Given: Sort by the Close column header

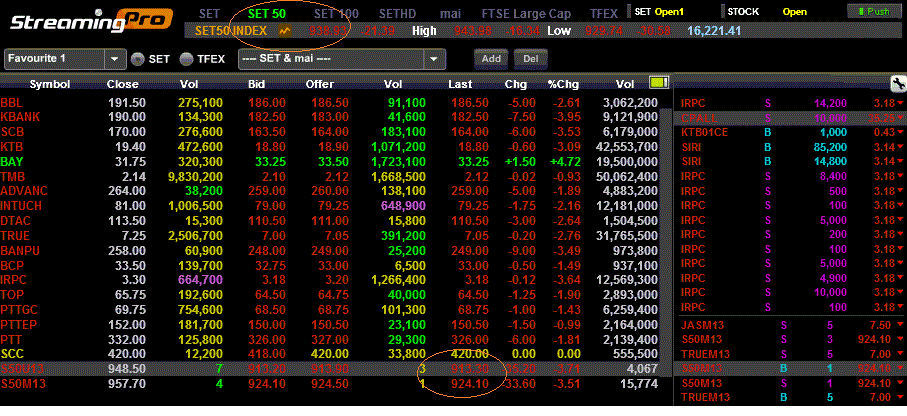Looking at the screenshot, I should point(123,84).
